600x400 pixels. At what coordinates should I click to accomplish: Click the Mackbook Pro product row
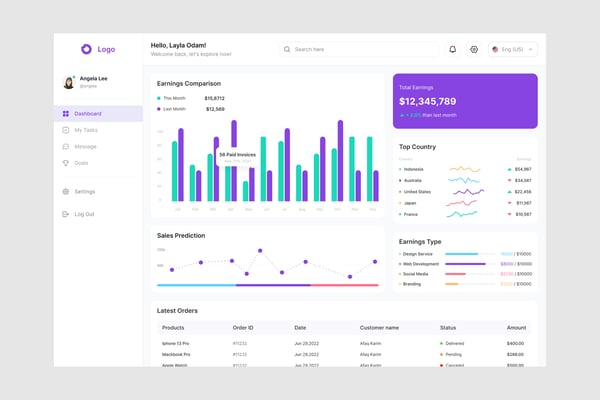click(344, 354)
